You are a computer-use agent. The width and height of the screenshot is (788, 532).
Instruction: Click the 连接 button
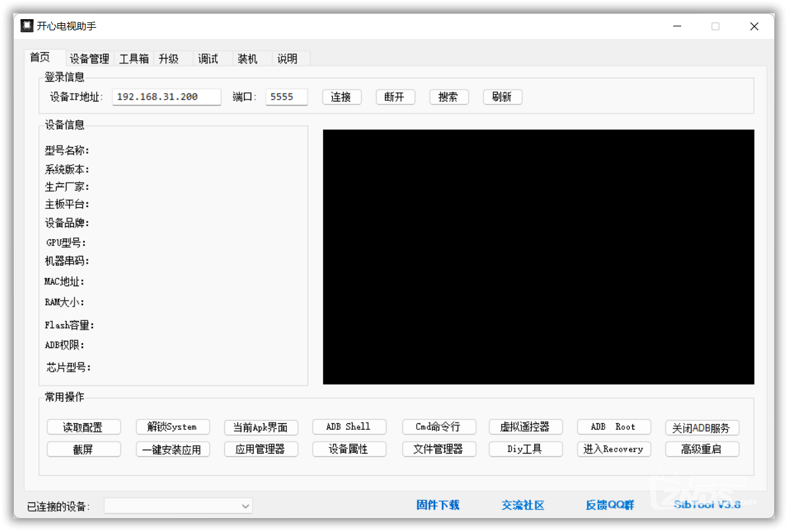342,97
